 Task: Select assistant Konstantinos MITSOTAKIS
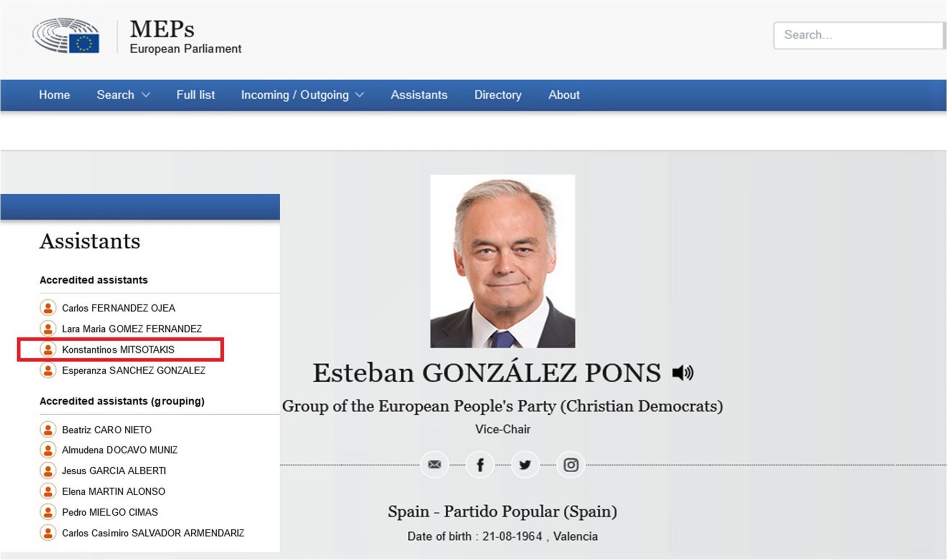pyautogui.click(x=118, y=350)
